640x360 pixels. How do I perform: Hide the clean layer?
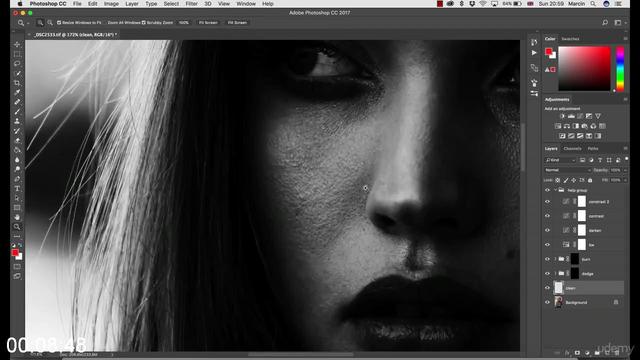click(x=547, y=288)
